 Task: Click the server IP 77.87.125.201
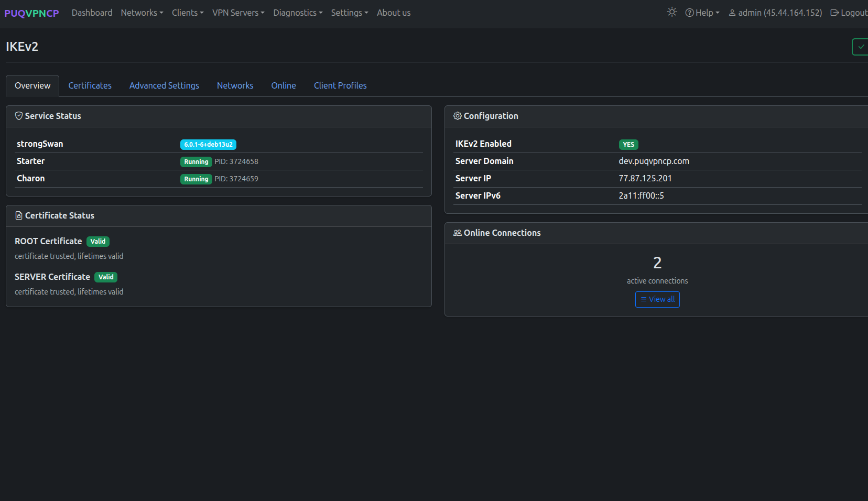645,178
